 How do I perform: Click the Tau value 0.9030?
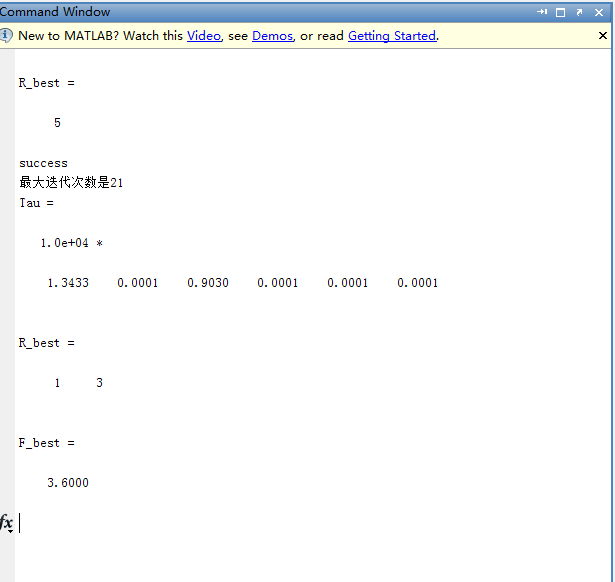(x=208, y=283)
